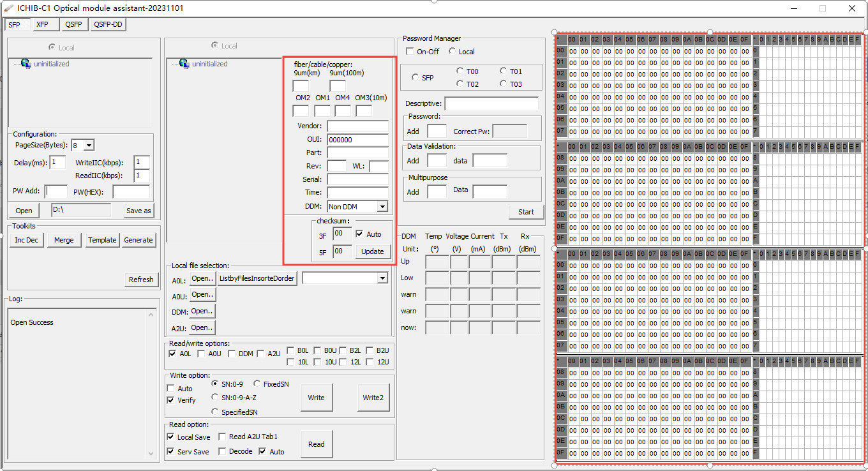The image size is (868, 471).
Task: Select the T03 radio button
Action: coord(504,84)
